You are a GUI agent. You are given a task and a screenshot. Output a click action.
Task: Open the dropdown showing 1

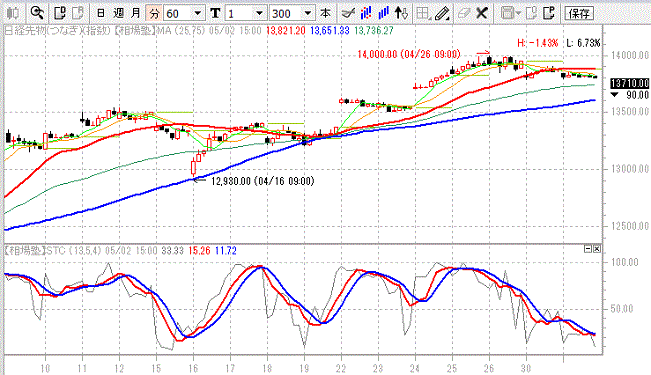point(259,14)
